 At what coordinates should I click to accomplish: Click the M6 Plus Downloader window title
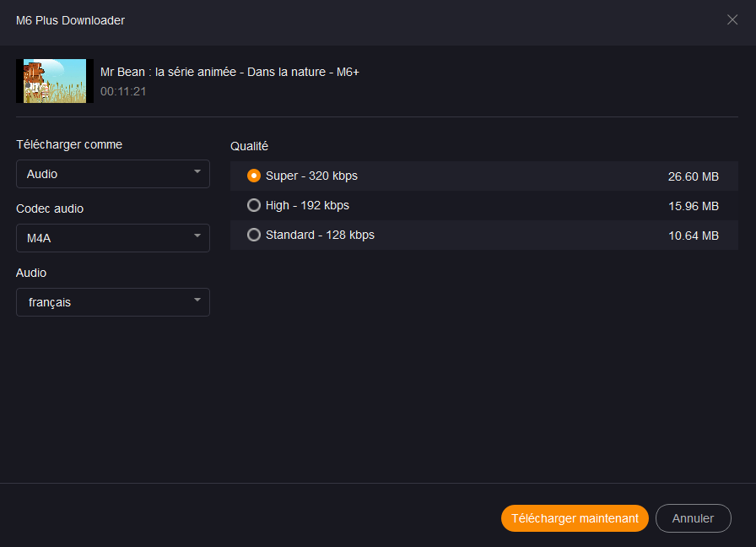pyautogui.click(x=70, y=20)
